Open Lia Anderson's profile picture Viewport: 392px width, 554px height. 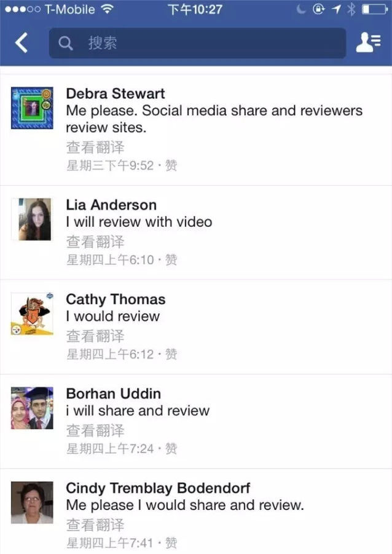point(32,220)
